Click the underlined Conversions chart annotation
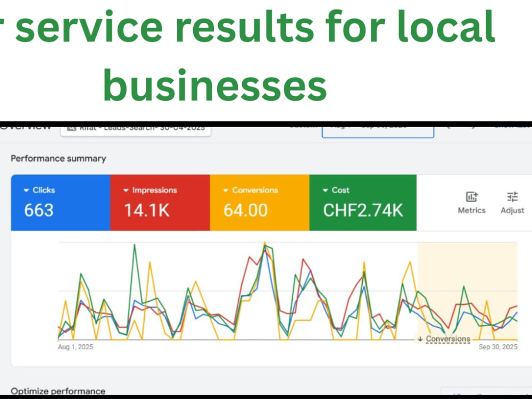Screen dimensions: 532x399 click(448, 338)
